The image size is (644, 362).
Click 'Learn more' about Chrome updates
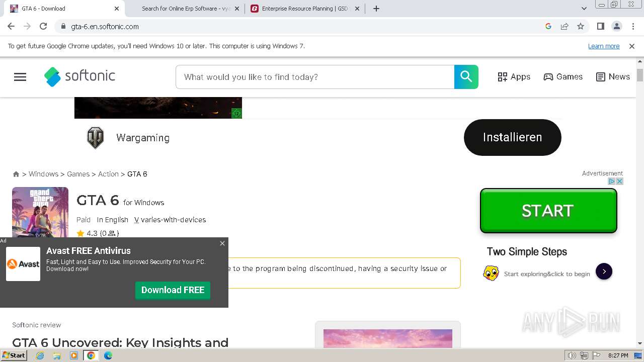pyautogui.click(x=604, y=46)
